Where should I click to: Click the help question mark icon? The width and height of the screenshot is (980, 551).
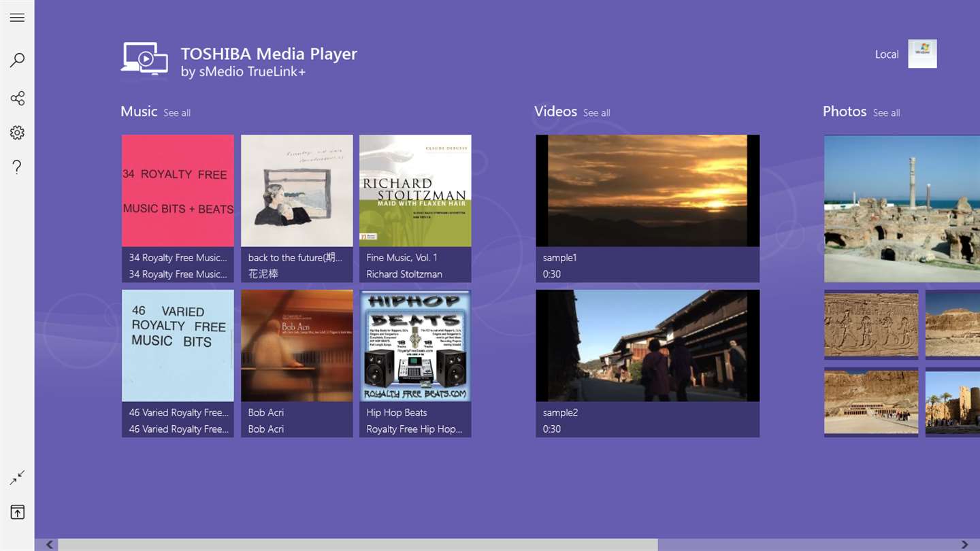tap(17, 167)
